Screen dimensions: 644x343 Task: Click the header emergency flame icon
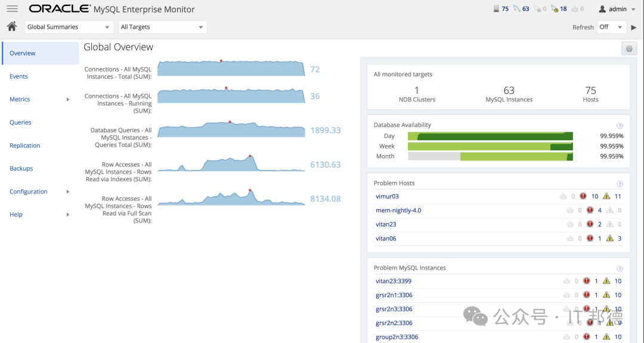click(575, 8)
